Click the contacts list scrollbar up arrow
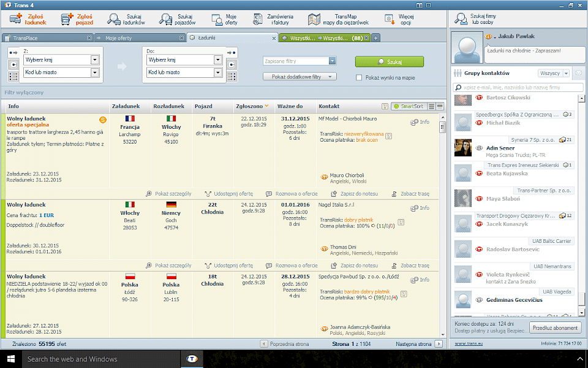The height and width of the screenshot is (368, 588). [581, 98]
